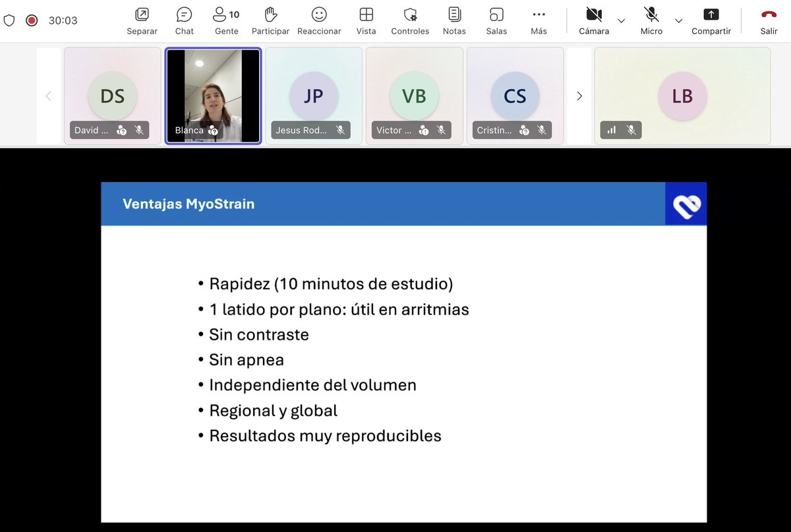791x532 pixels.
Task: Open meeting Notas
Action: [x=454, y=21]
